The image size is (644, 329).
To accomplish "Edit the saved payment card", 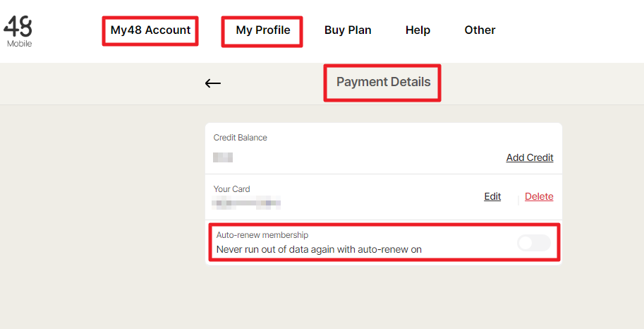I will tap(492, 196).
